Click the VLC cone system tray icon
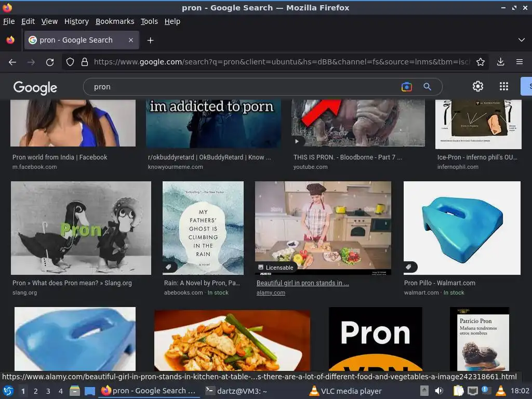This screenshot has width=532, height=399. point(501,391)
